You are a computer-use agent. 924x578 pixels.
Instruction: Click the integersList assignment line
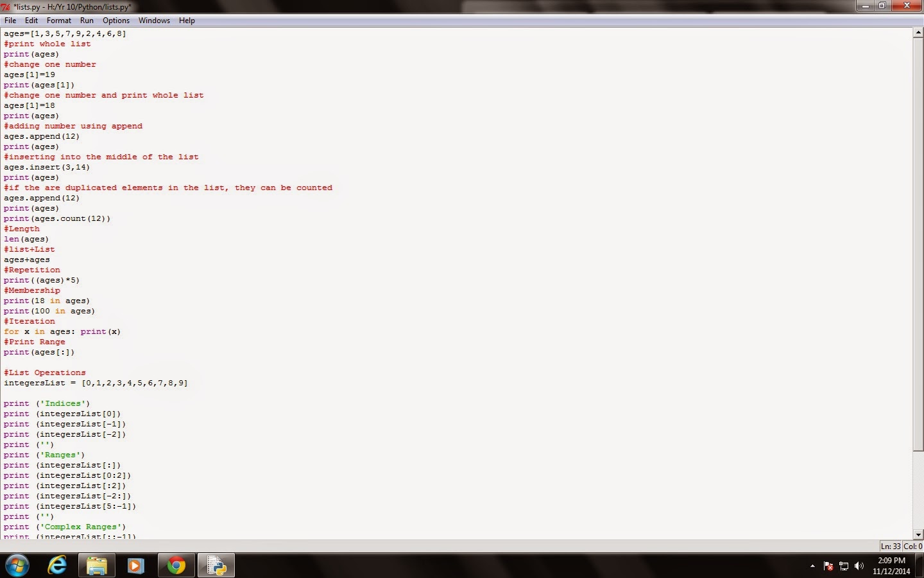[96, 383]
